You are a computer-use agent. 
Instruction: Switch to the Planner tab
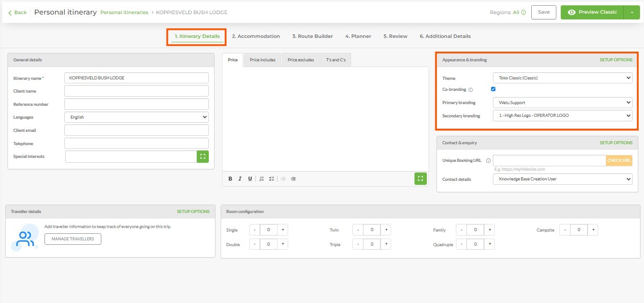[358, 36]
